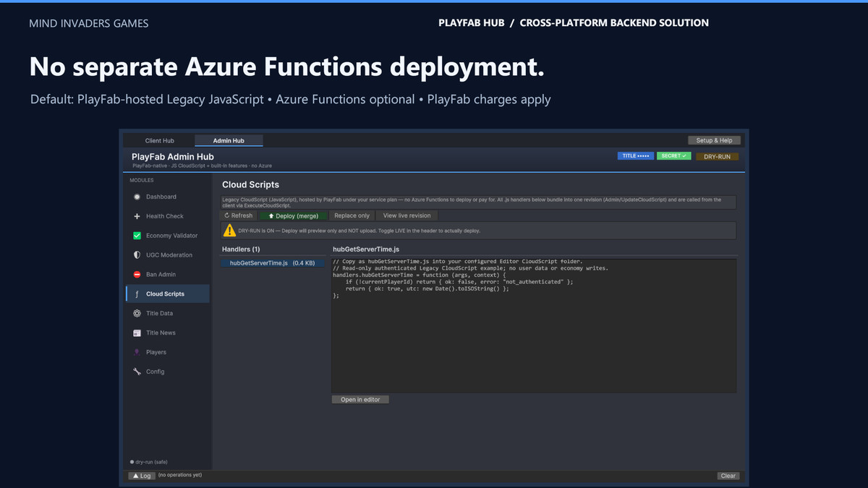Screen dimensions: 868x488
Task: Click inside the hubGetServerTime.js code preview
Action: click(x=534, y=325)
